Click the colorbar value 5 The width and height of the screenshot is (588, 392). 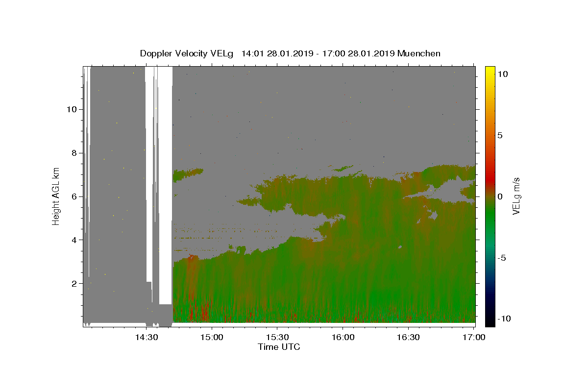pyautogui.click(x=500, y=135)
